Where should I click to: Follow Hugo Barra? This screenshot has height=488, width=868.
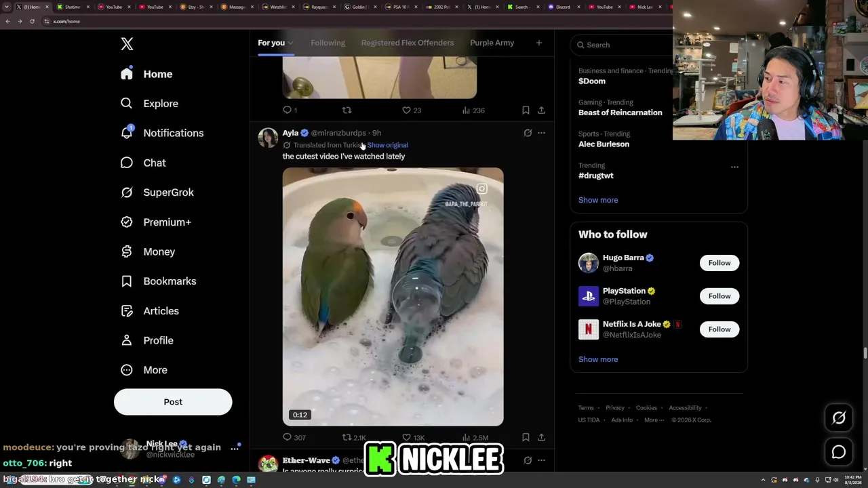click(719, 263)
